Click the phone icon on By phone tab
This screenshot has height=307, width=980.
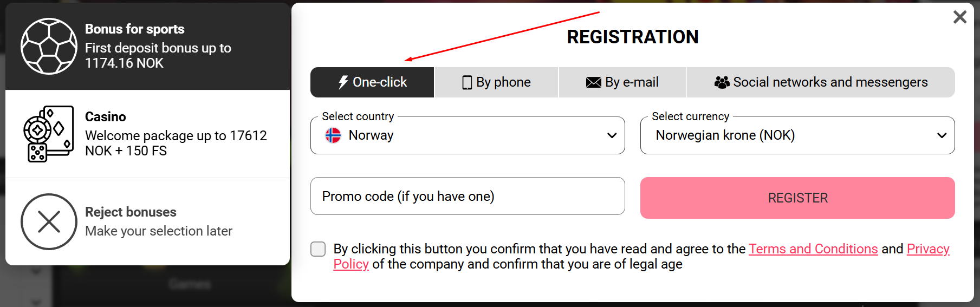coord(466,82)
